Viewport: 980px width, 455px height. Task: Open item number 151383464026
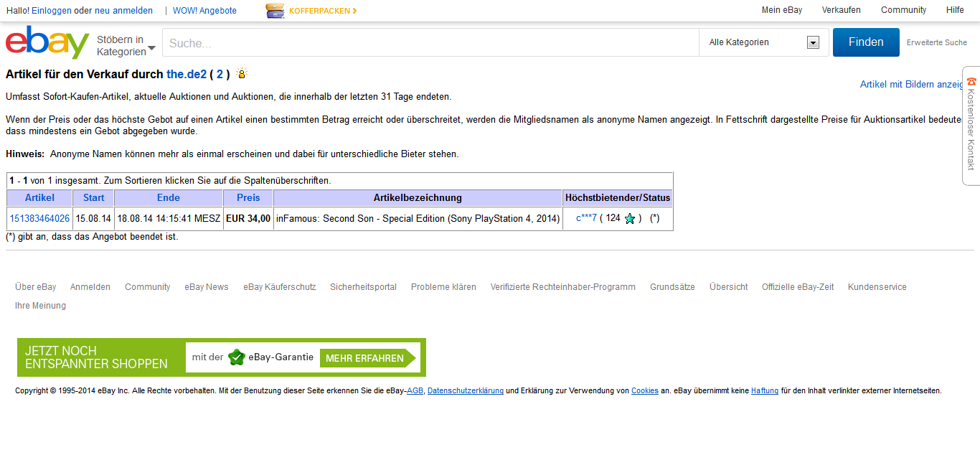click(39, 219)
